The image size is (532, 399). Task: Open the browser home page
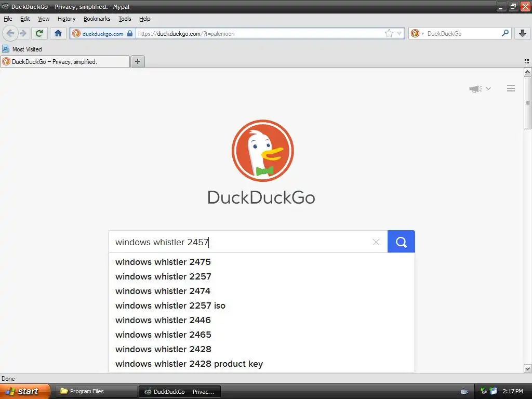[58, 33]
